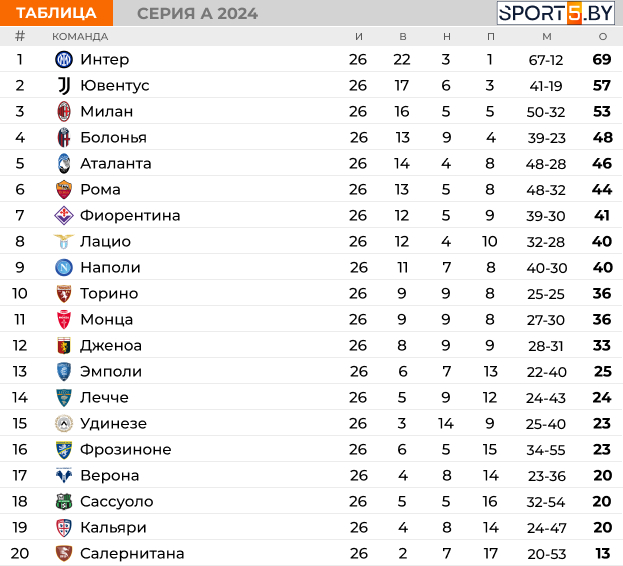Click the Juventus club crest
623x566 pixels.
[x=64, y=85]
